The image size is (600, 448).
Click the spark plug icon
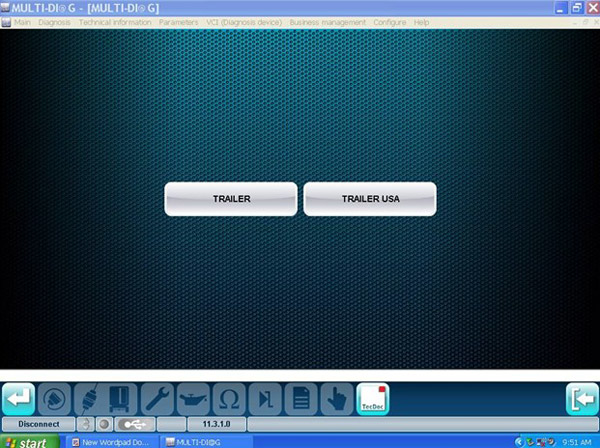[87, 399]
